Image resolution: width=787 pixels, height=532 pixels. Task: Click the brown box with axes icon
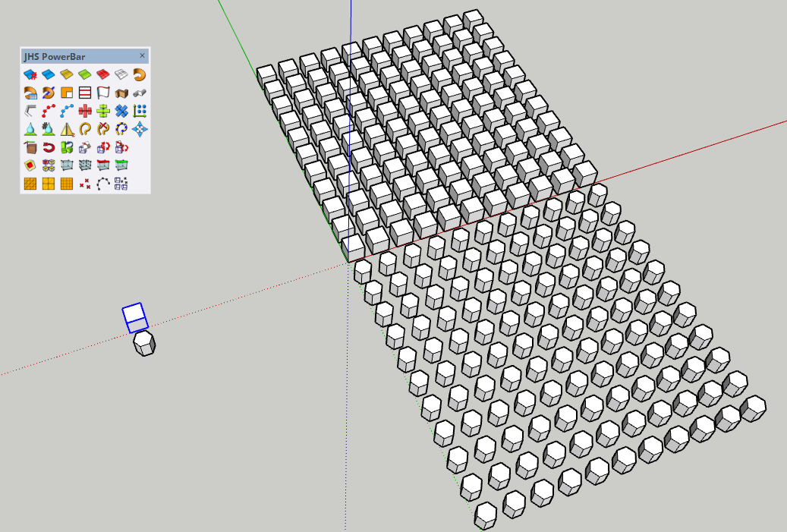30,147
